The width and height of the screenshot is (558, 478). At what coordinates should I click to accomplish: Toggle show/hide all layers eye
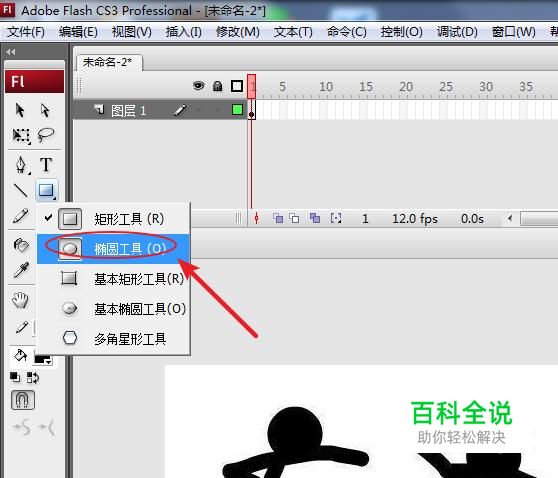[199, 86]
